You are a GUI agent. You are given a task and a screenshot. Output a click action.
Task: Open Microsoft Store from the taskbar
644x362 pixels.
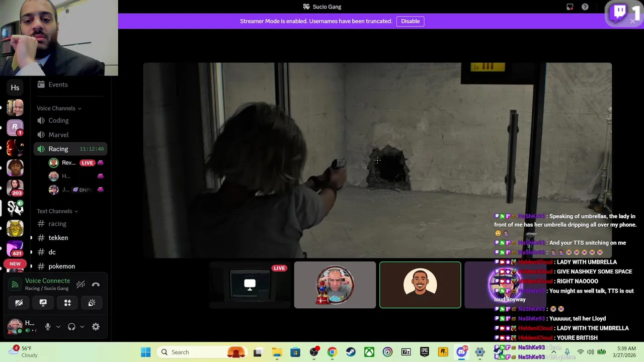point(295,352)
